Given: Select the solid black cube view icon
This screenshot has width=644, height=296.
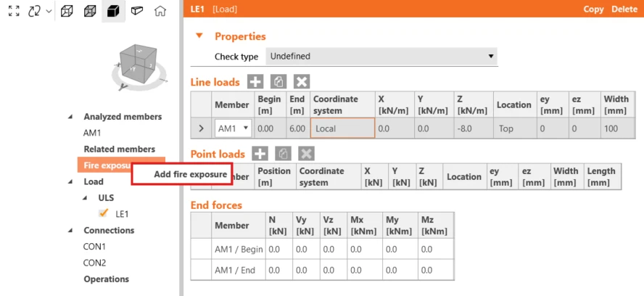Looking at the screenshot, I should coord(113,11).
